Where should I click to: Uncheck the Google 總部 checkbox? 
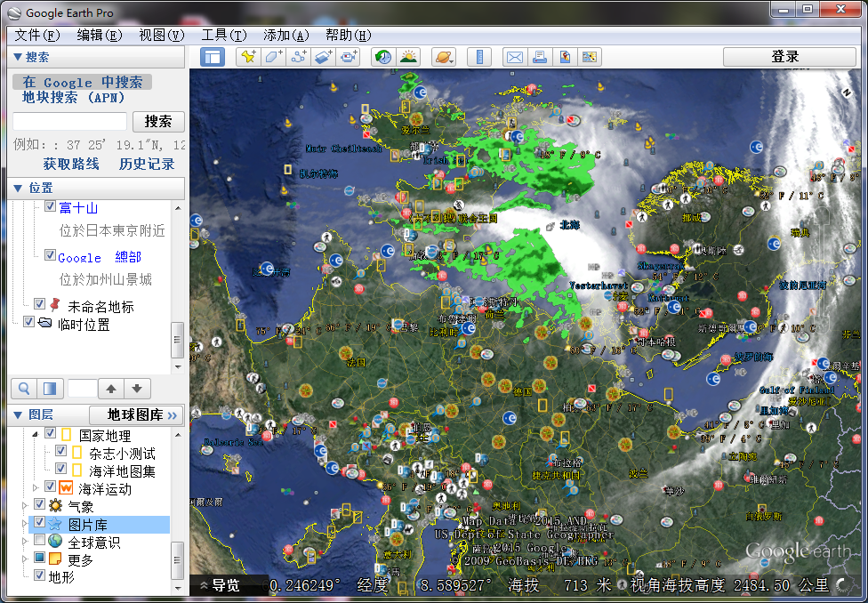[50, 255]
